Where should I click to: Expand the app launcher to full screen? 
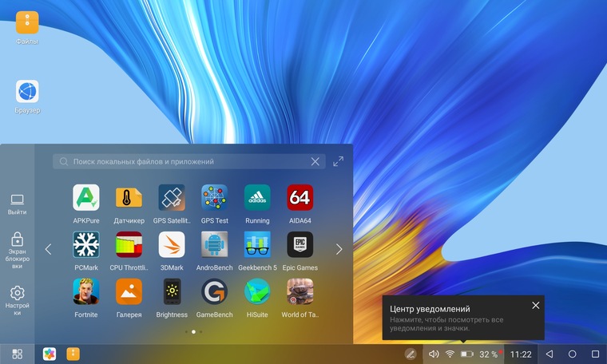[339, 161]
